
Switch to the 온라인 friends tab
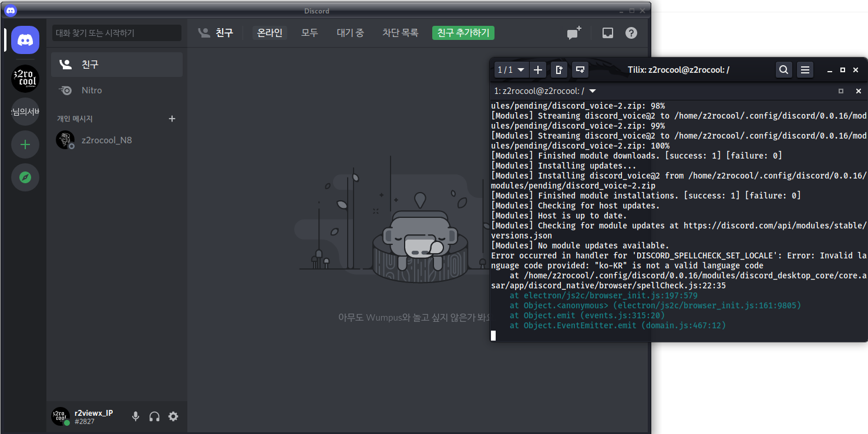(x=270, y=33)
